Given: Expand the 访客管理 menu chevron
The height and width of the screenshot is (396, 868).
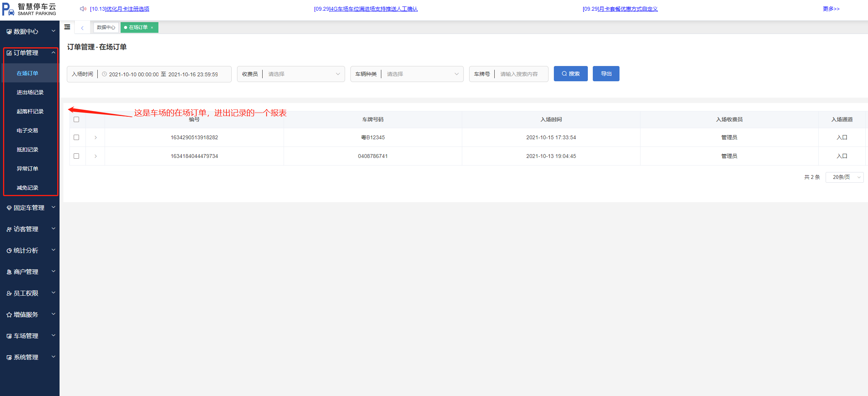Looking at the screenshot, I should pos(53,229).
